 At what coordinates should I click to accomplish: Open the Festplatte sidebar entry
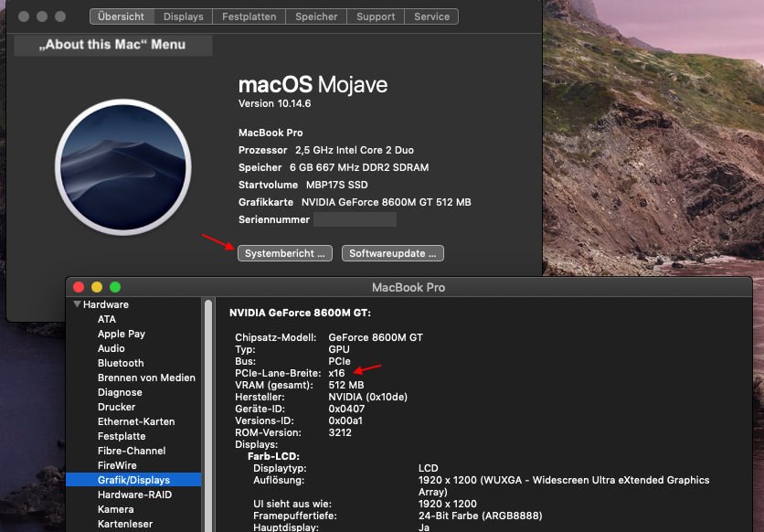tap(122, 436)
